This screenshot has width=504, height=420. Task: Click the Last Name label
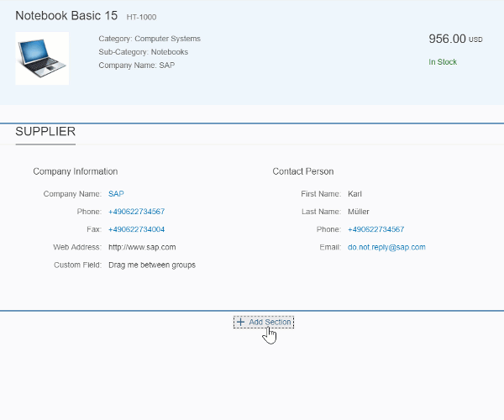pos(321,212)
